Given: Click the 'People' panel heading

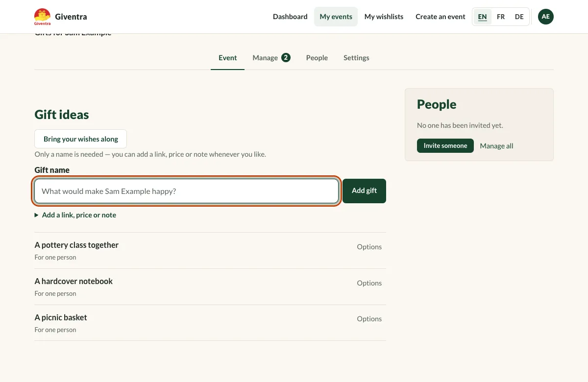Looking at the screenshot, I should pyautogui.click(x=437, y=104).
